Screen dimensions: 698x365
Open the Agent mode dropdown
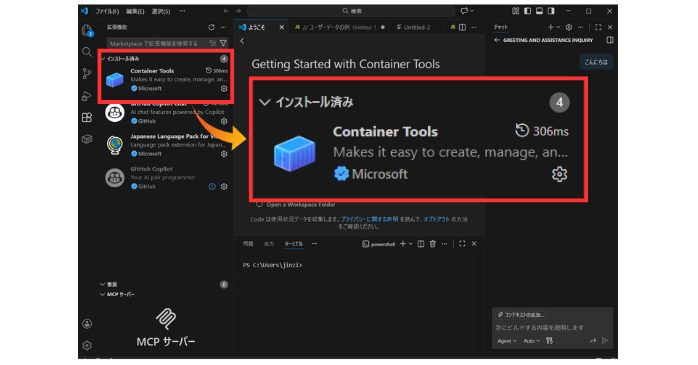(x=507, y=341)
